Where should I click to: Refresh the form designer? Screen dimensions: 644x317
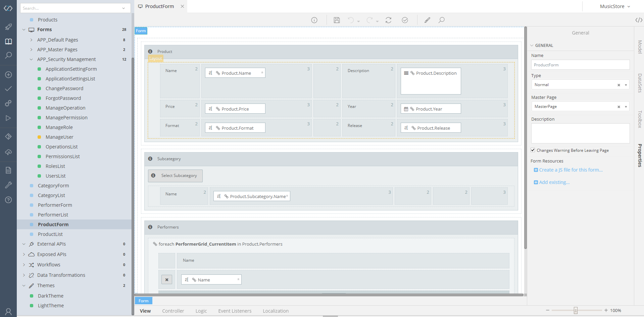click(388, 20)
